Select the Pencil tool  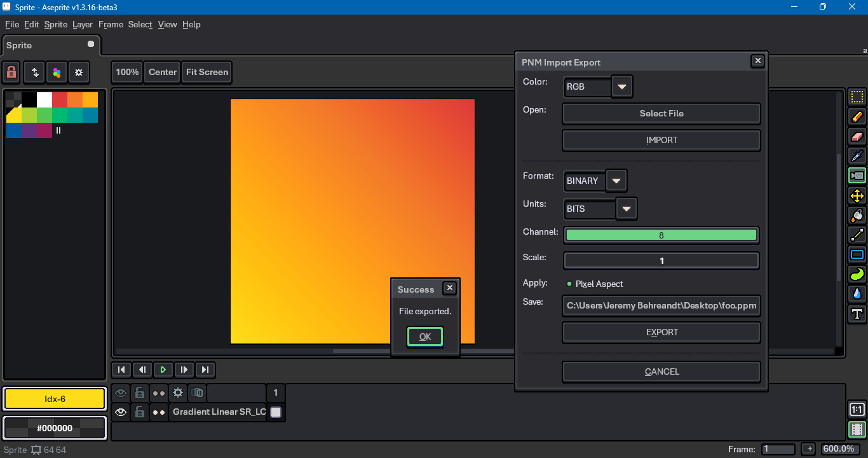click(x=857, y=117)
